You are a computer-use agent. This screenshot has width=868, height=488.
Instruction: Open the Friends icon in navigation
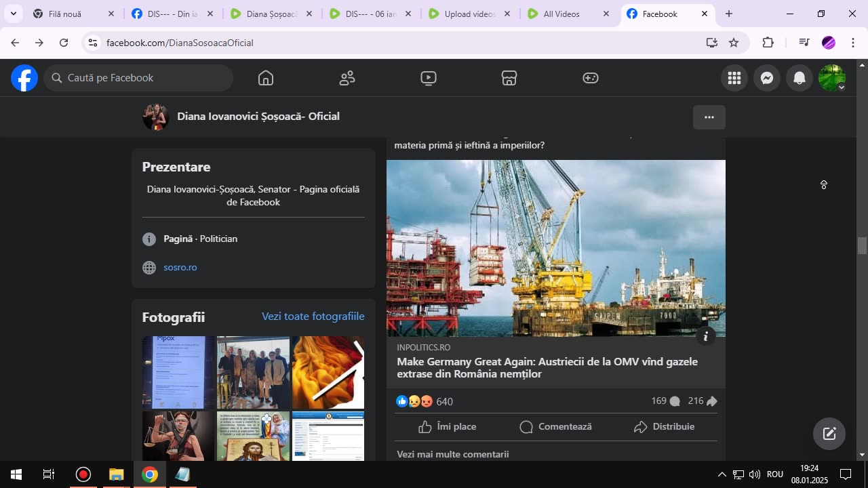[x=347, y=78]
